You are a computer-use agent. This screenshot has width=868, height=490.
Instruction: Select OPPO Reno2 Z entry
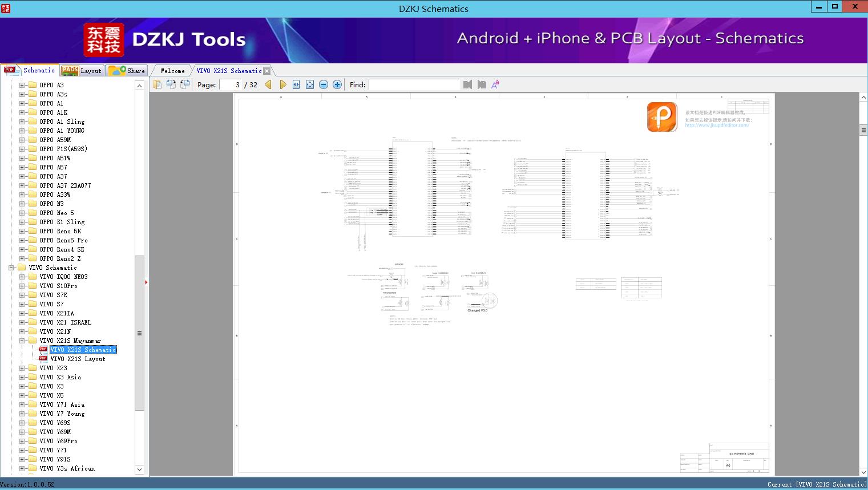pyautogui.click(x=60, y=258)
